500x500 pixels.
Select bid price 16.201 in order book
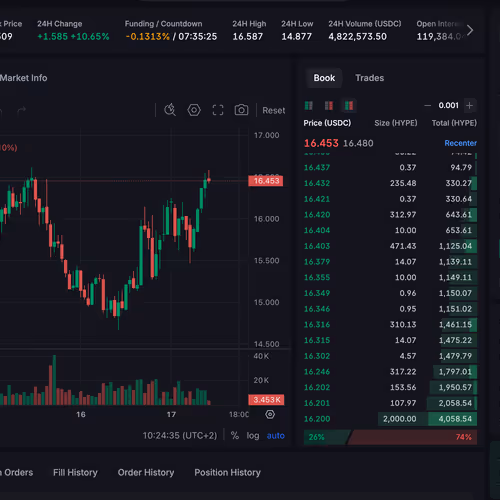(x=317, y=403)
